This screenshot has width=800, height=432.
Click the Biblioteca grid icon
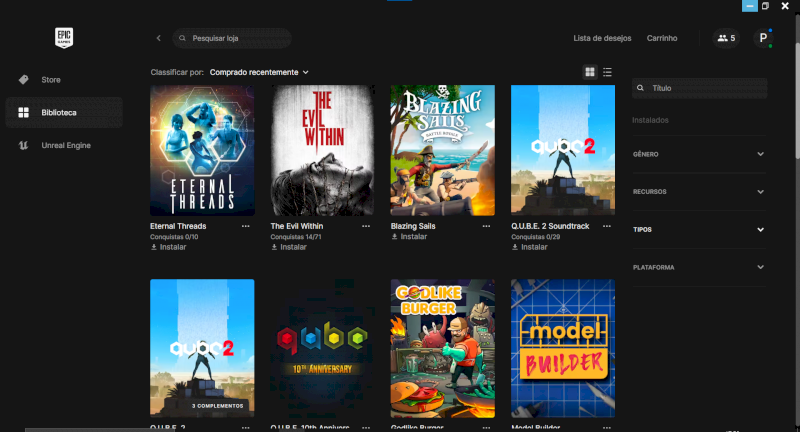coord(23,112)
